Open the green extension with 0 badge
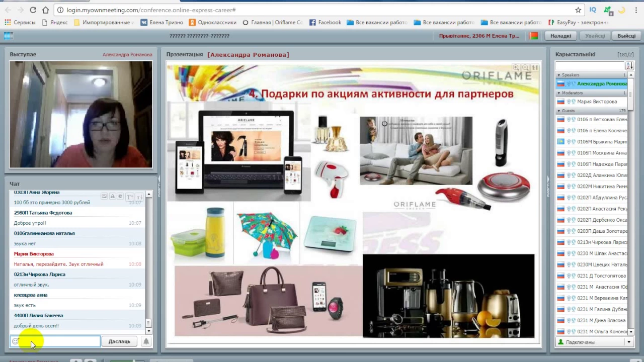This screenshot has width=644, height=362. (x=608, y=10)
